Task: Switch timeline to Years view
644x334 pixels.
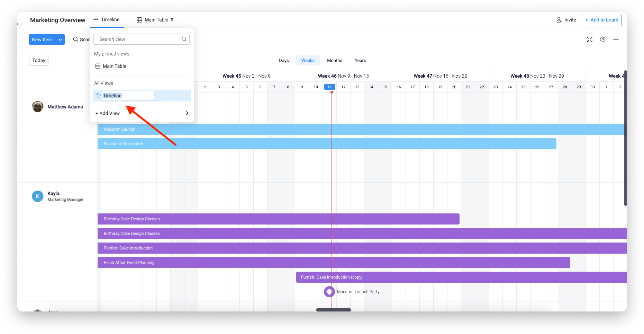Action: click(360, 60)
